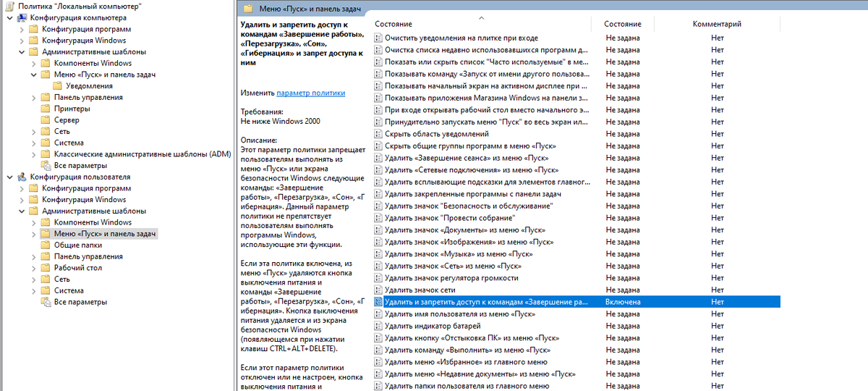Screen dimensions: 868x391
Task: Click policy icon for «Удалить и запретить доступ»
Action: (x=378, y=302)
